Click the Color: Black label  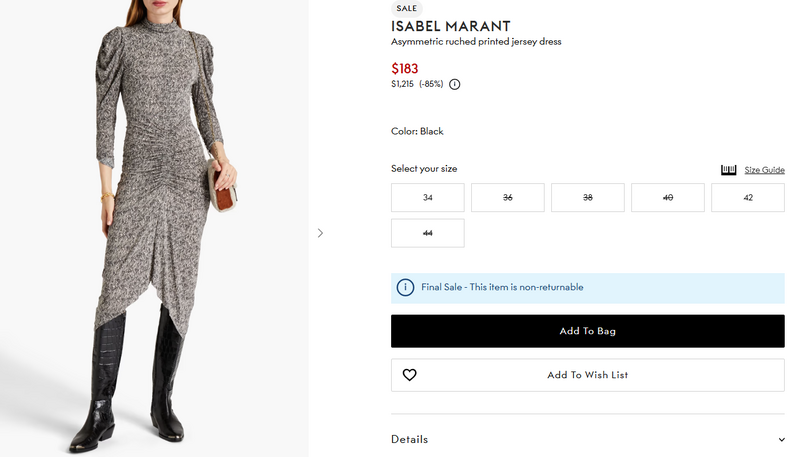coord(417,131)
